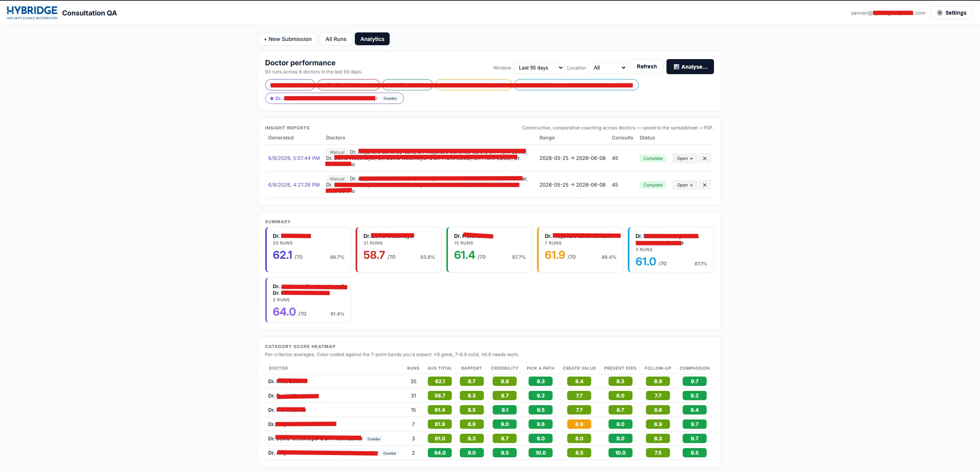
Task: Select the Analytics tab
Action: point(372,39)
